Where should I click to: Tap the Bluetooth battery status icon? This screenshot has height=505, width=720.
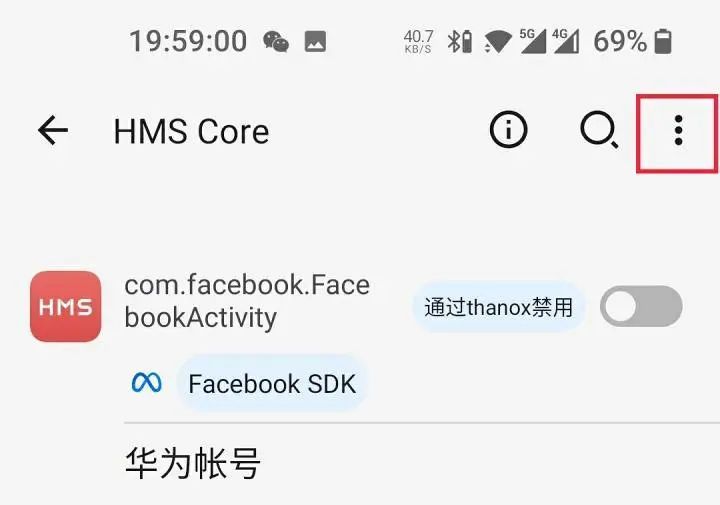click(460, 41)
